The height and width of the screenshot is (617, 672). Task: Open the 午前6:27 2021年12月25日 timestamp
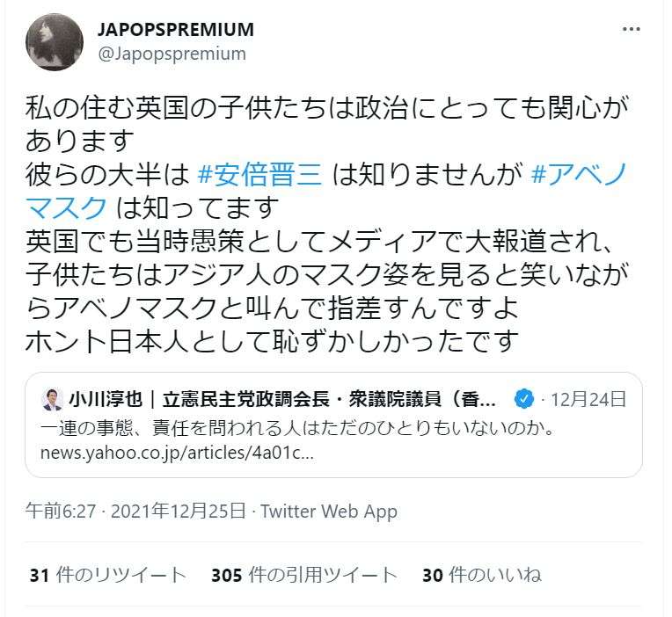135,511
